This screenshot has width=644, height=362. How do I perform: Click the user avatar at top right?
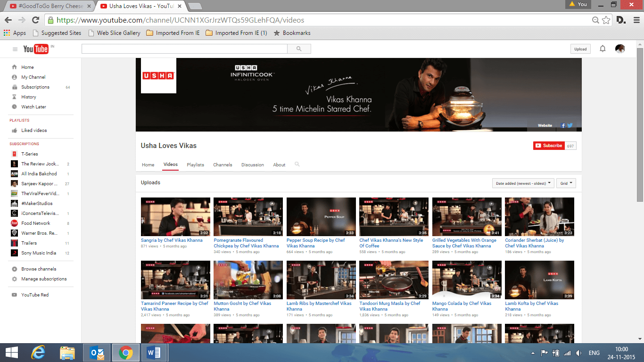click(620, 49)
